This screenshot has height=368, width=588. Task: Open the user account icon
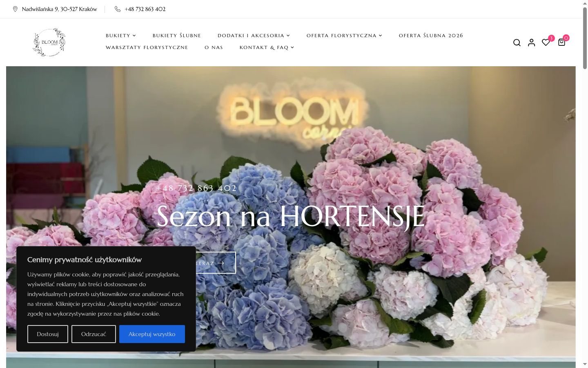tap(531, 43)
